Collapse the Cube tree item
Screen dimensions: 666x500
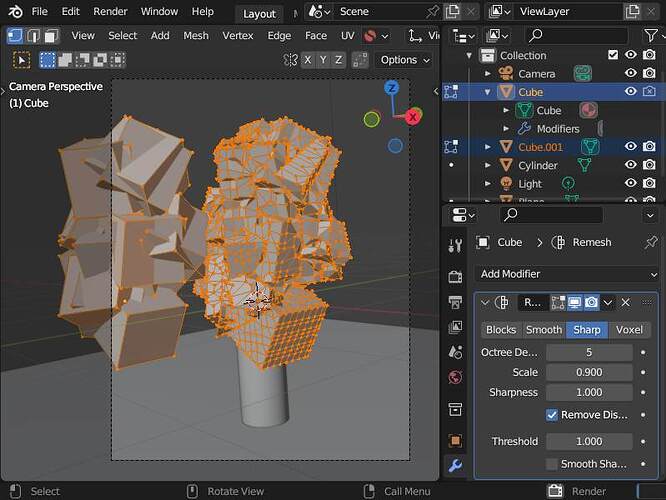(488, 92)
